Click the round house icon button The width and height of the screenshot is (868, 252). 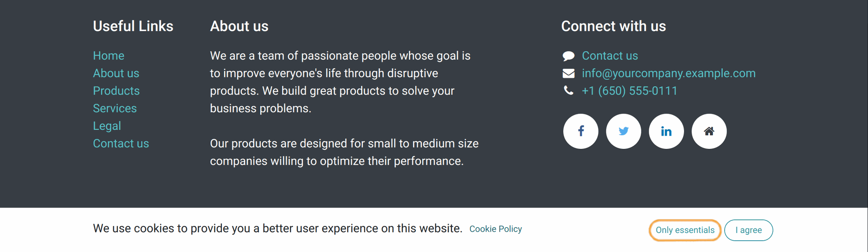709,131
